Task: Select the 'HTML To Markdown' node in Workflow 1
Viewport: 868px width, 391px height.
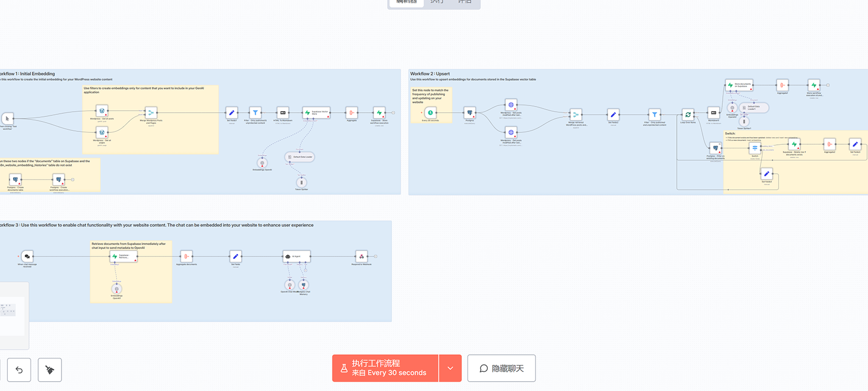Action: click(283, 113)
